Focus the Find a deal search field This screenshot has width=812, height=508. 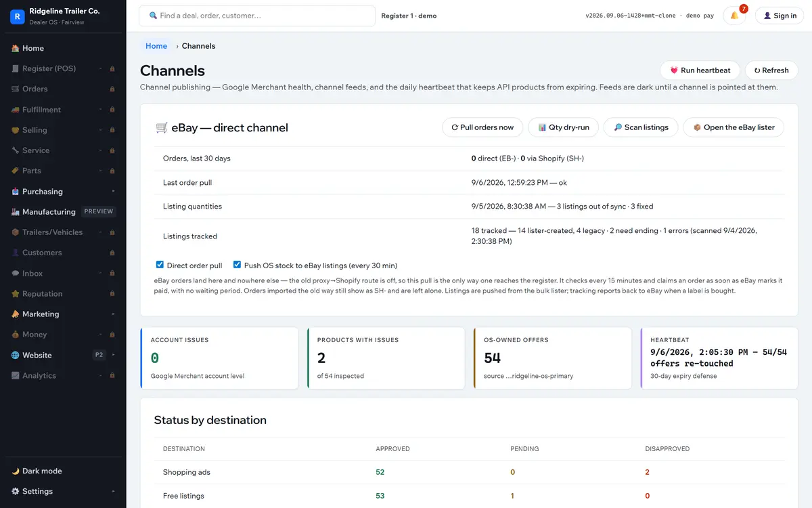[257, 16]
